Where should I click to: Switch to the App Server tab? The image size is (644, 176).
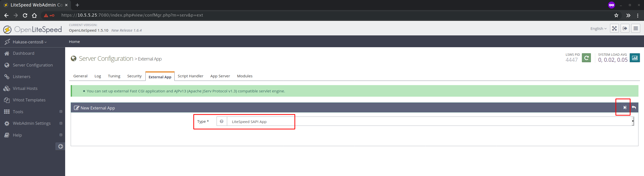coord(220,76)
